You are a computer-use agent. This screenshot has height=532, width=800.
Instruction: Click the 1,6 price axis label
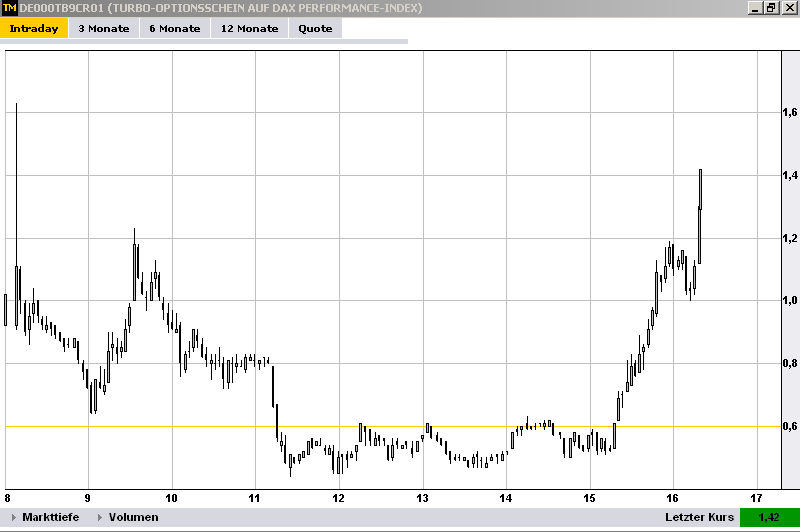pyautogui.click(x=790, y=112)
